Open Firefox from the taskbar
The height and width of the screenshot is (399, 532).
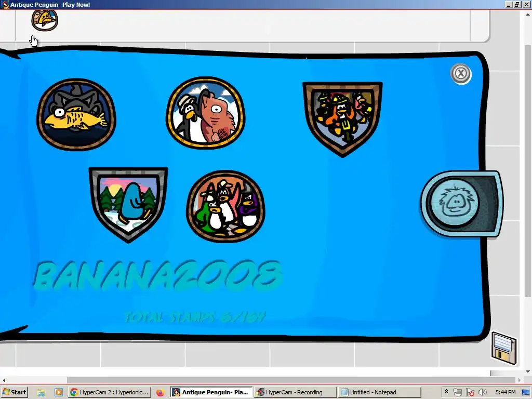point(160,393)
